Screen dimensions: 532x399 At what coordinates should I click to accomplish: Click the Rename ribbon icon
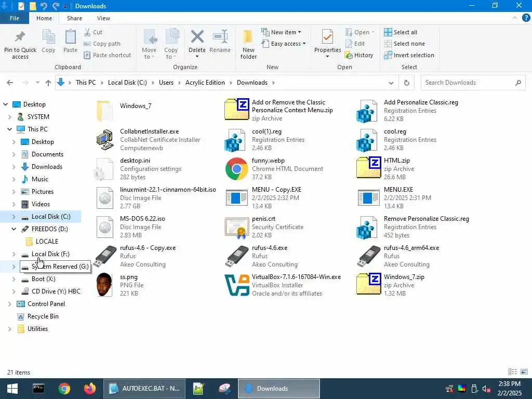(220, 37)
